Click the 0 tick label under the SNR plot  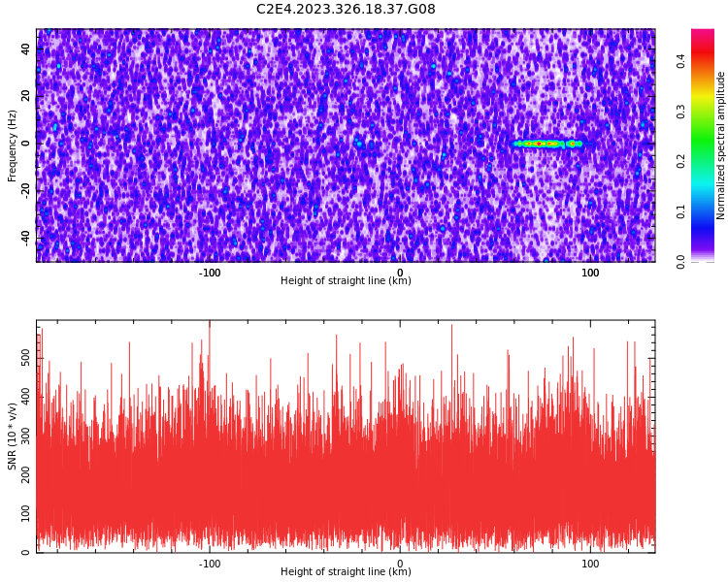400,564
